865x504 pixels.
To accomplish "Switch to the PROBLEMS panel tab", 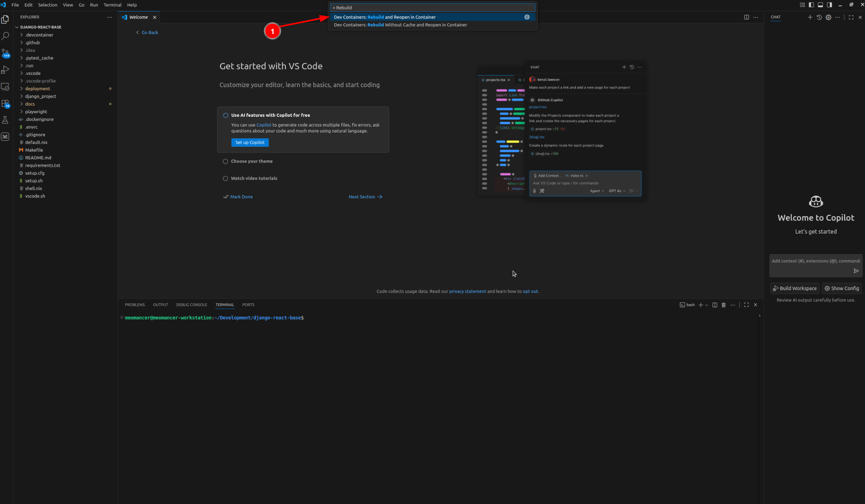I will pos(135,305).
